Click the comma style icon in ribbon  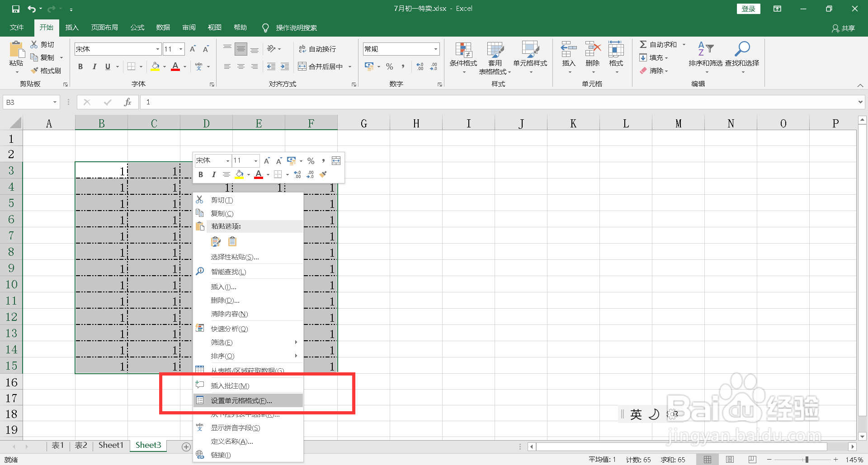tap(402, 66)
